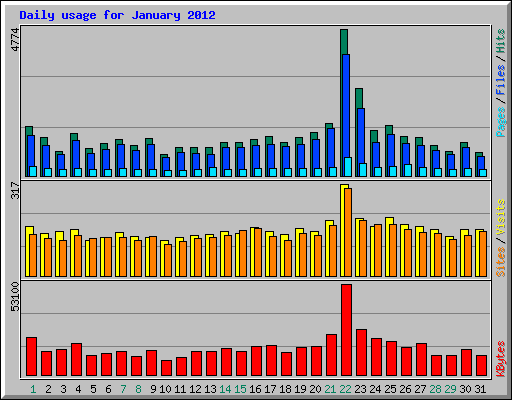Click day label 28 on the x-axis
The height and width of the screenshot is (400, 512).
click(x=435, y=389)
